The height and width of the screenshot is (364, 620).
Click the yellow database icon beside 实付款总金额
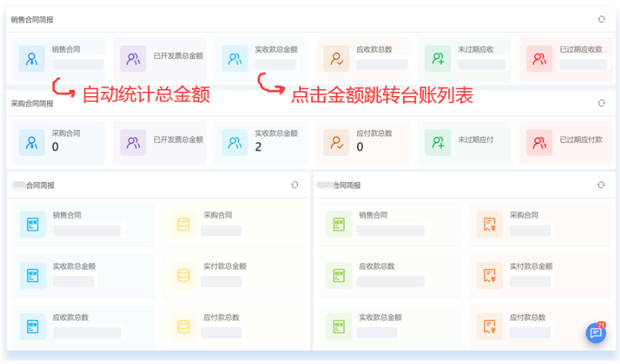coord(184,276)
